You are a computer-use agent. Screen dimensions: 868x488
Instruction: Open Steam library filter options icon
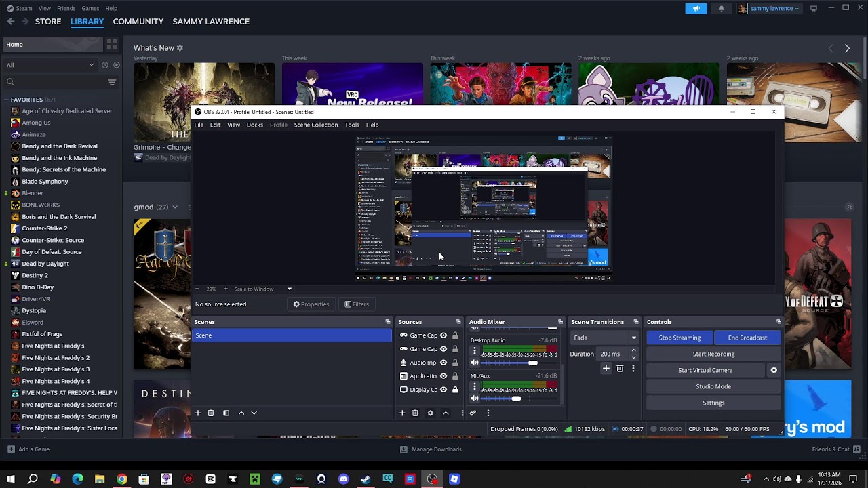coord(112,82)
